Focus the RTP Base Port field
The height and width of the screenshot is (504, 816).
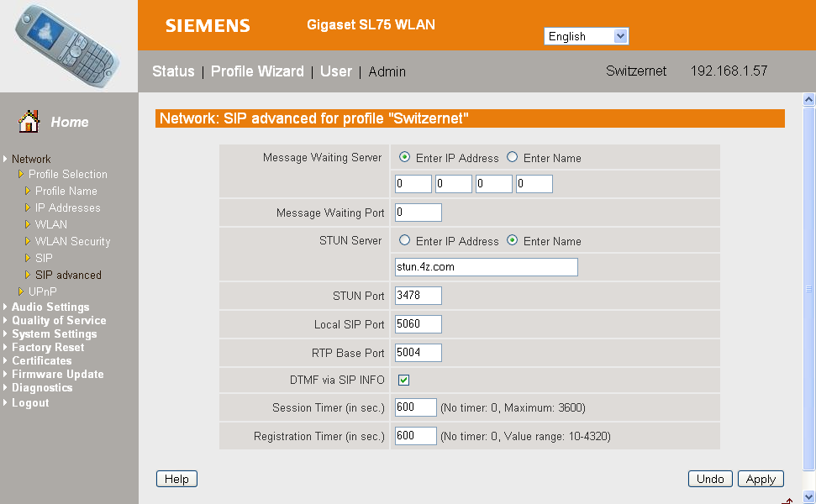click(x=419, y=353)
